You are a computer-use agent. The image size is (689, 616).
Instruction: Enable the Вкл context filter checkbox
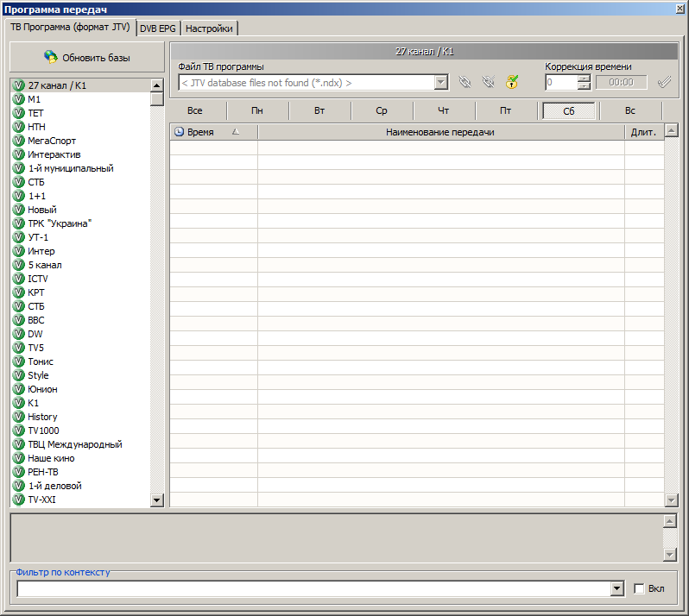tap(640, 588)
